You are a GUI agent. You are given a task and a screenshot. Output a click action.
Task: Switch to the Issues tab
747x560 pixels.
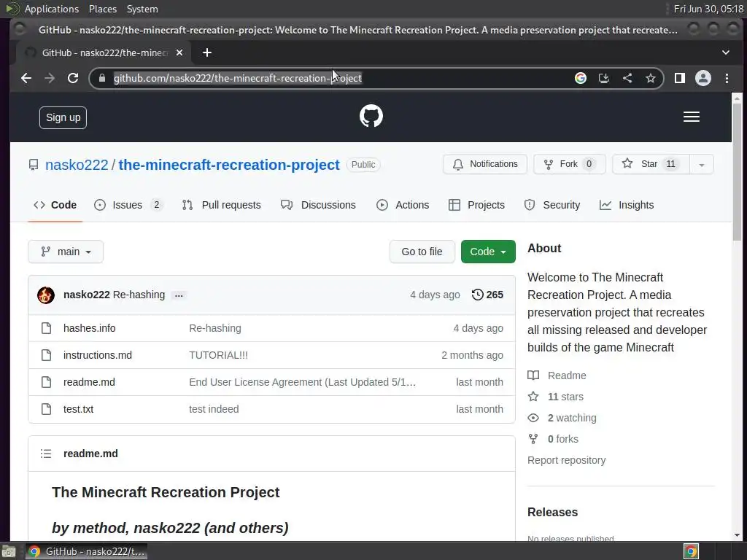coord(128,205)
